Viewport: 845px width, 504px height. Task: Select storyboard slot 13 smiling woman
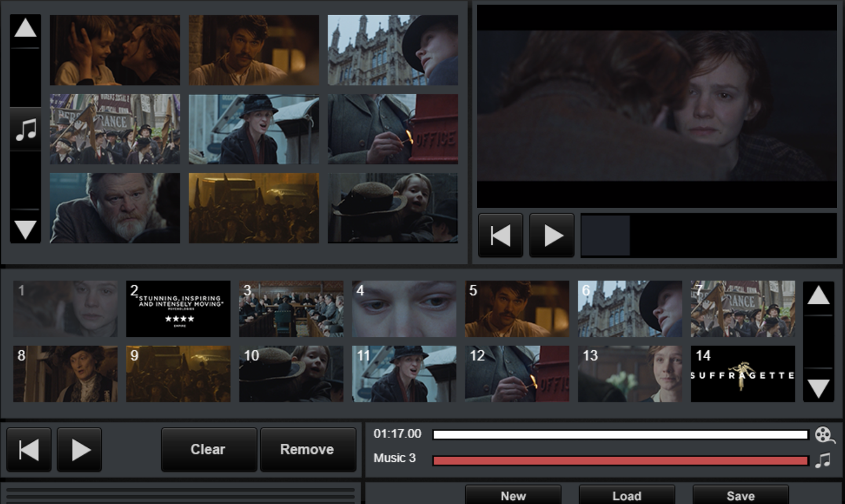pos(630,374)
